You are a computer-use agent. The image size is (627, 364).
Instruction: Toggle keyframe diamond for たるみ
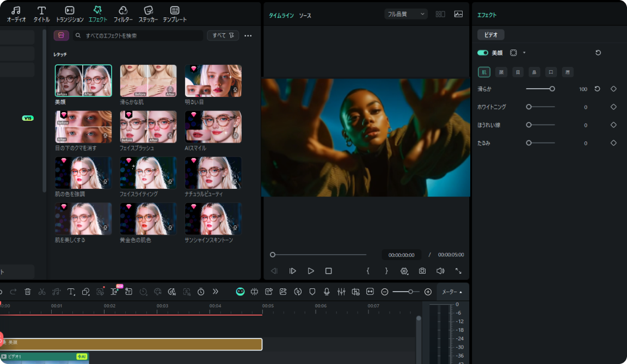(613, 143)
